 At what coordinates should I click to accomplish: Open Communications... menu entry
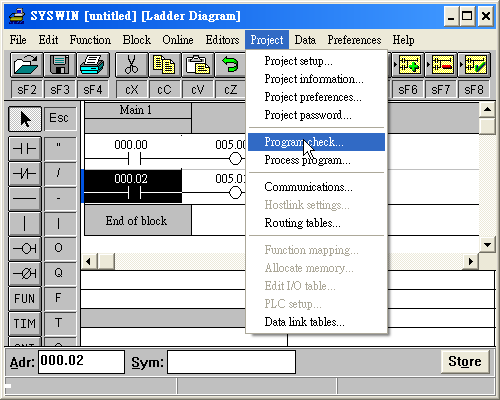(x=317, y=187)
